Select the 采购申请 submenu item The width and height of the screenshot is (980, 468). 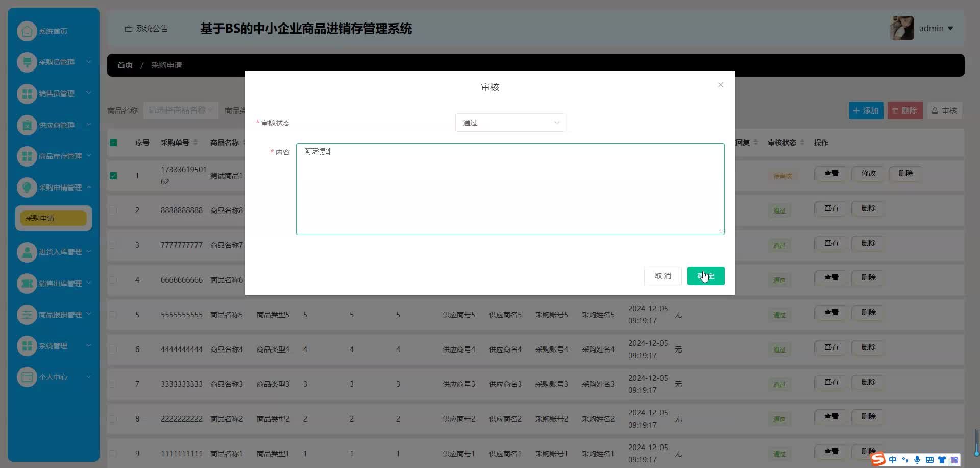(x=53, y=218)
